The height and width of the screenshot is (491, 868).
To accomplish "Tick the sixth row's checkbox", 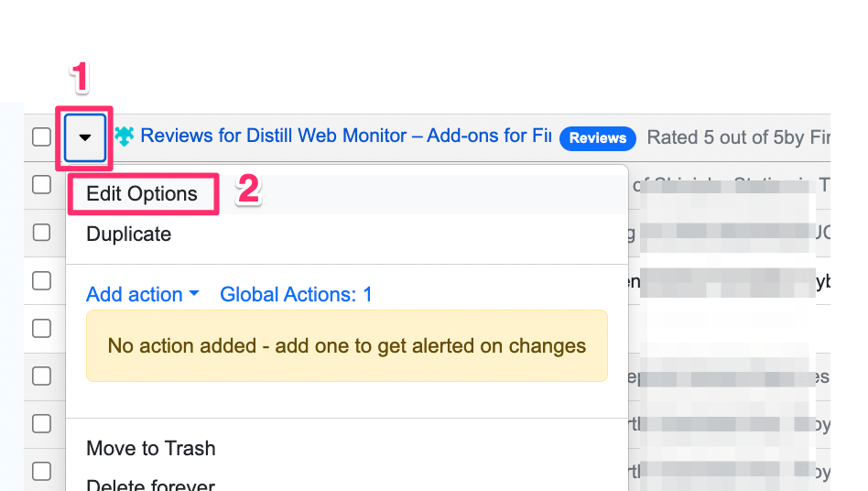I will 41,376.
